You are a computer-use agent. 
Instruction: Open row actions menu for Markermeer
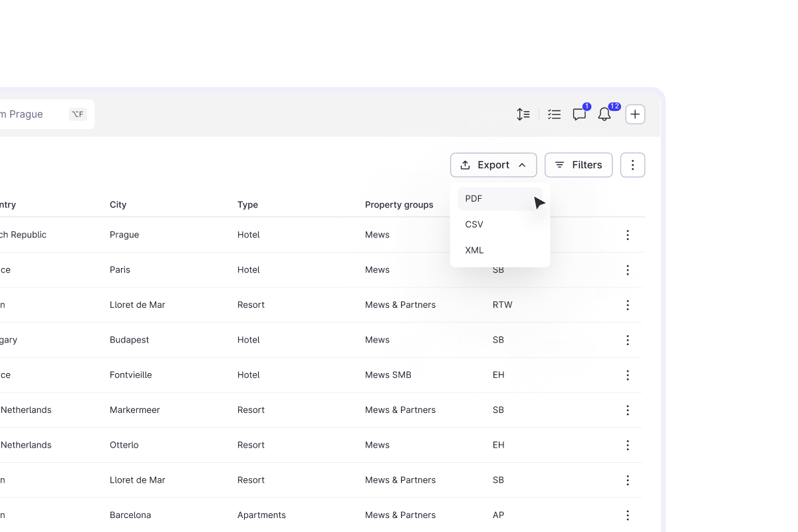click(627, 410)
